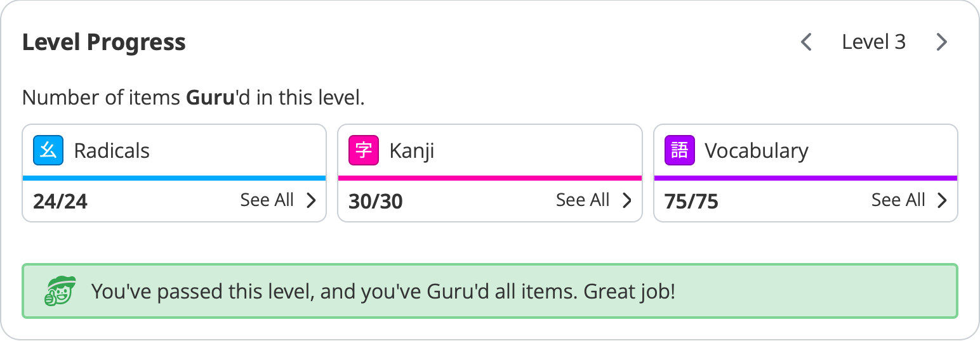This screenshot has height=341, width=980.
Task: Open See All for Vocabulary
Action: (x=897, y=200)
